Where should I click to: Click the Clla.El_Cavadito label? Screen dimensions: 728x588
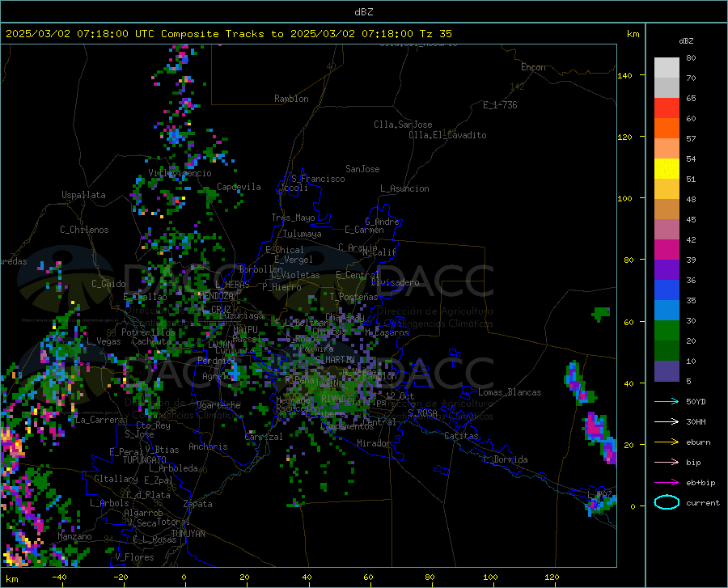coord(447,135)
